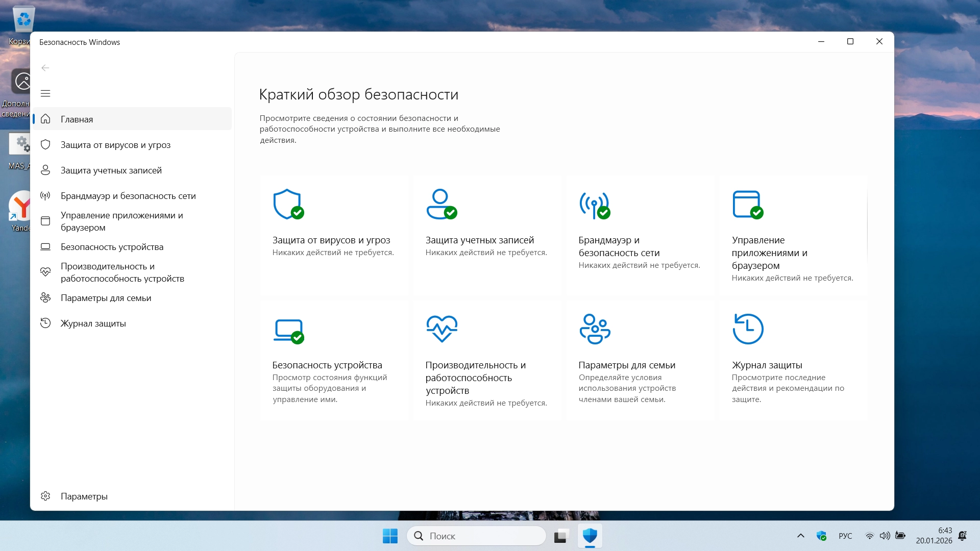Open Параметры settings at sidebar bottom

pos(84,496)
